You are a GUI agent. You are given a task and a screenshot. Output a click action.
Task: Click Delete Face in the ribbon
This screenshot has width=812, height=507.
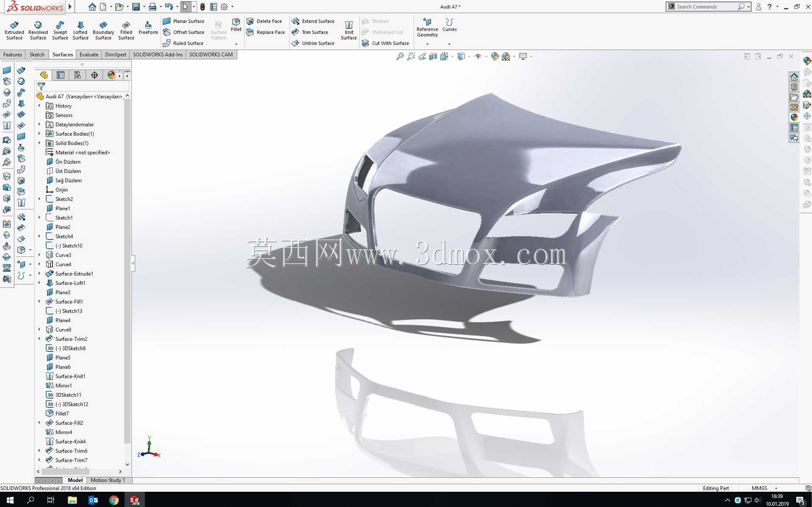pyautogui.click(x=264, y=21)
